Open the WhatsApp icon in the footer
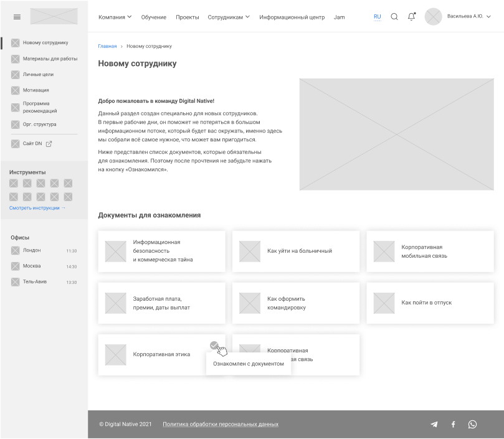Screen dimensions: 504x439 tap(472, 424)
